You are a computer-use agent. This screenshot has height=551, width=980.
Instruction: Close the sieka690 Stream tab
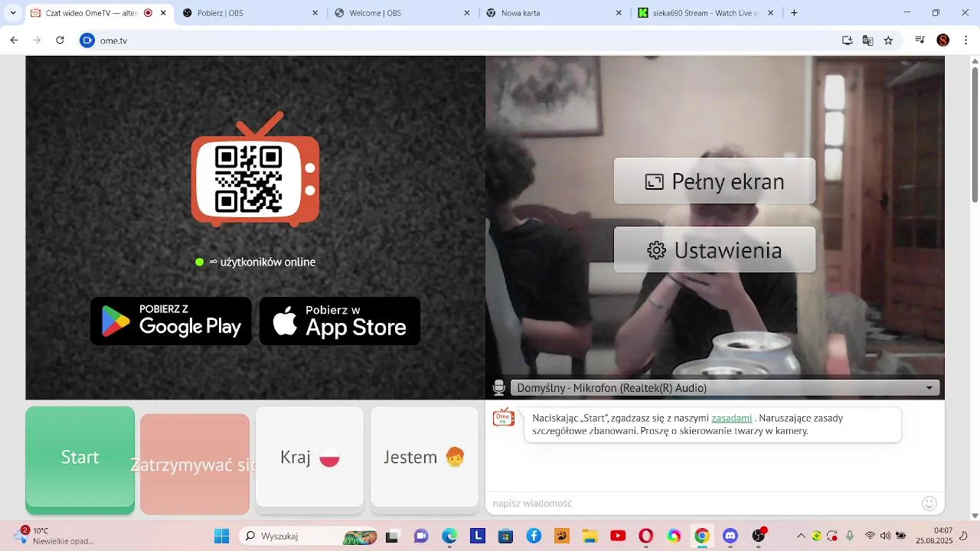tap(771, 13)
